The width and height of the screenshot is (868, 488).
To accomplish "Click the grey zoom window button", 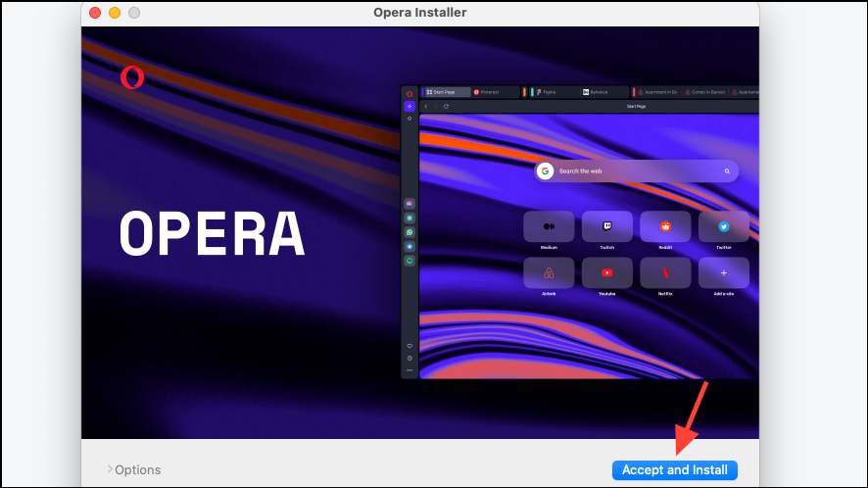I will (x=134, y=13).
